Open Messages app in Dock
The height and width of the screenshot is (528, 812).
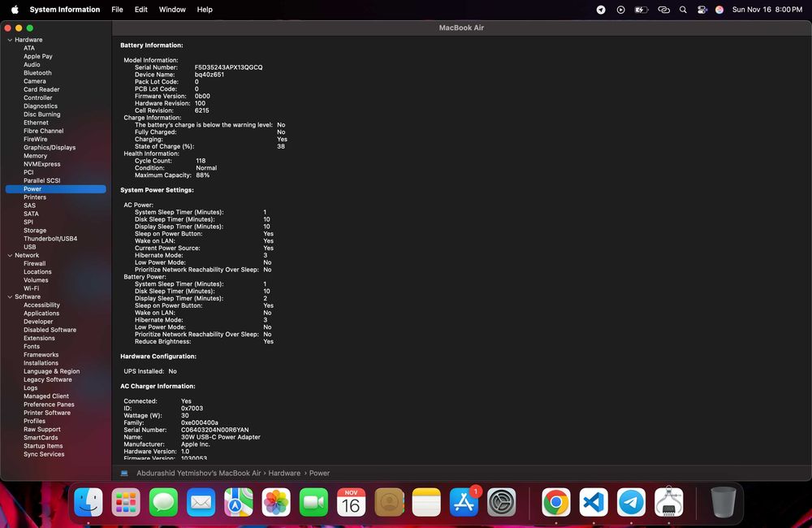[x=164, y=502]
